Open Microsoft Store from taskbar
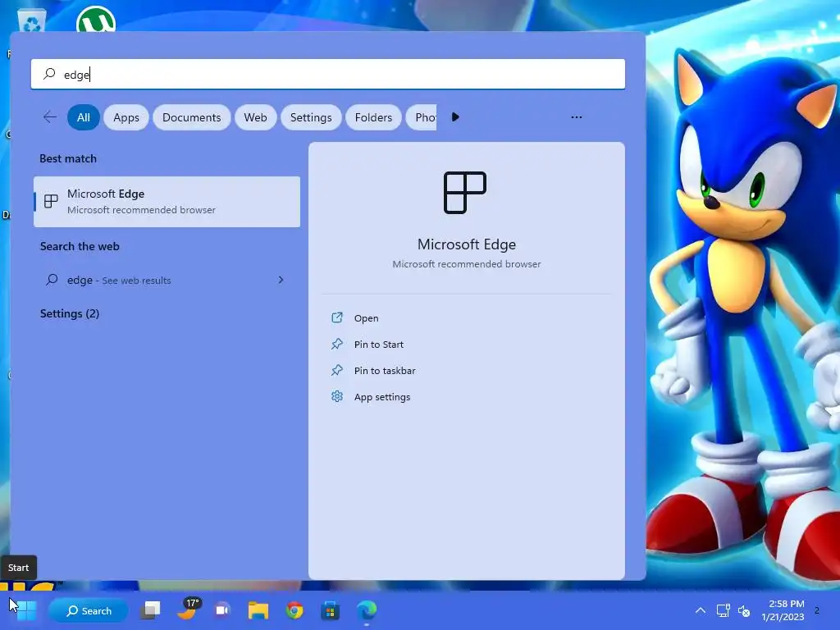Screen dimensions: 840x630 (x=330, y=610)
